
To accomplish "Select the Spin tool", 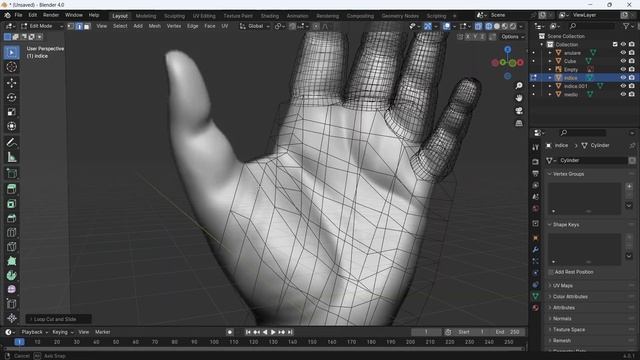I will 11,276.
